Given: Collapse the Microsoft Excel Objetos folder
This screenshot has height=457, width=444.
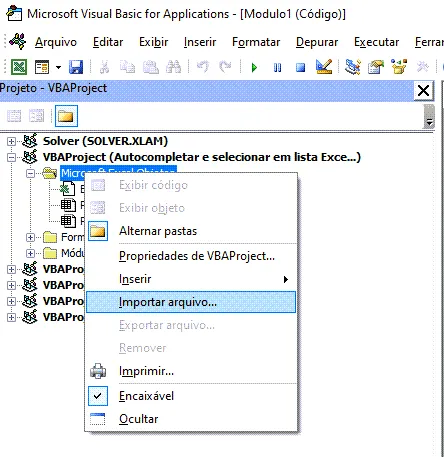Looking at the screenshot, I should pyautogui.click(x=30, y=173).
